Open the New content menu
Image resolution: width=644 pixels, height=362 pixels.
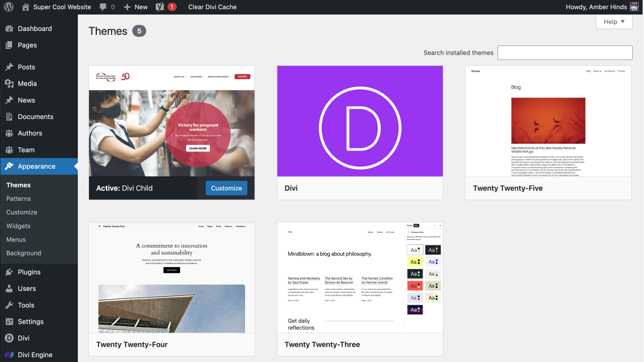(135, 7)
